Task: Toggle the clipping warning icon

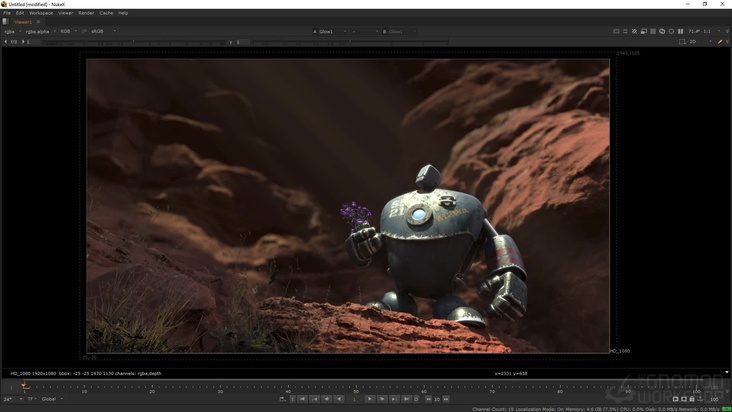Action: click(x=616, y=31)
